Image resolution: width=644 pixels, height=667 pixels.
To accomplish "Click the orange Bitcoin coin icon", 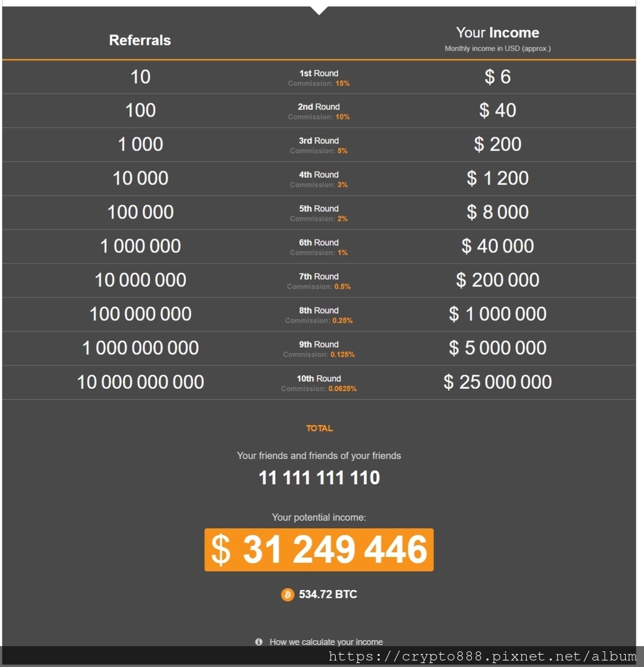I will (x=287, y=594).
